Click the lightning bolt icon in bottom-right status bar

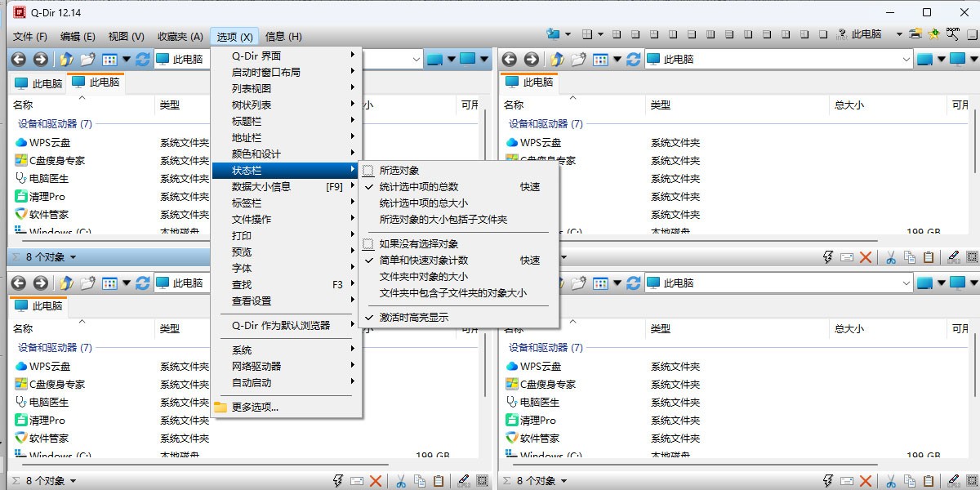[828, 481]
